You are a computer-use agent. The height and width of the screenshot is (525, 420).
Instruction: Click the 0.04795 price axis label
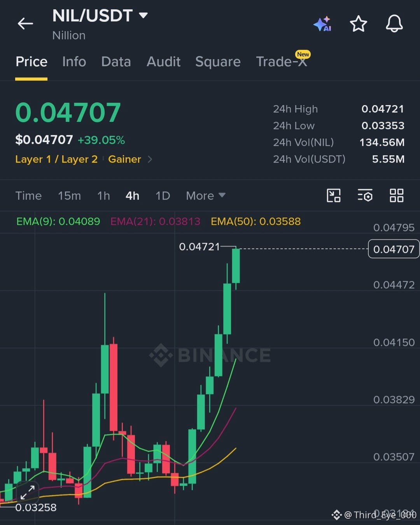(394, 228)
